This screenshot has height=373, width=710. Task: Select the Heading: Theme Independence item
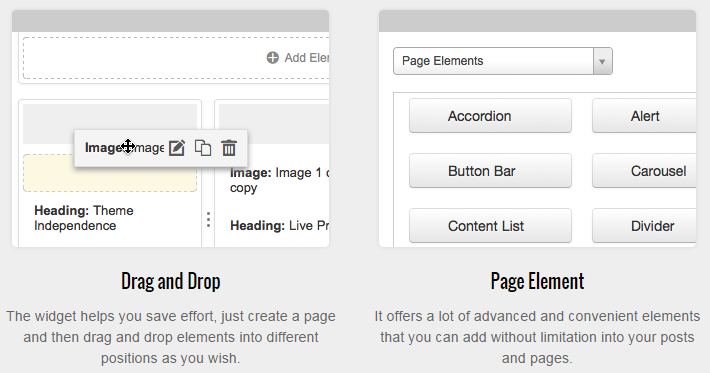click(x=84, y=218)
